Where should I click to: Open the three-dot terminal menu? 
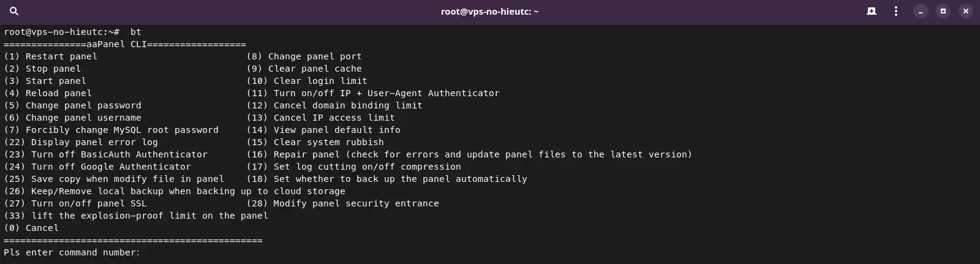pos(895,11)
